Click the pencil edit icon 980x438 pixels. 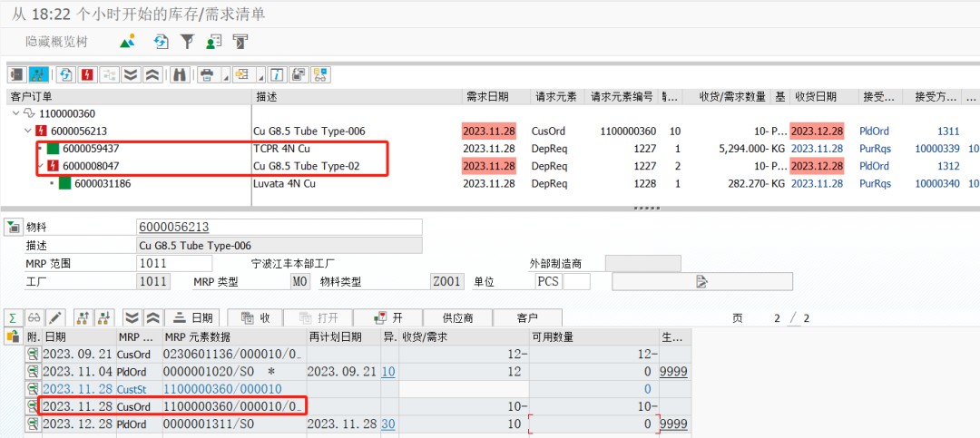54,317
